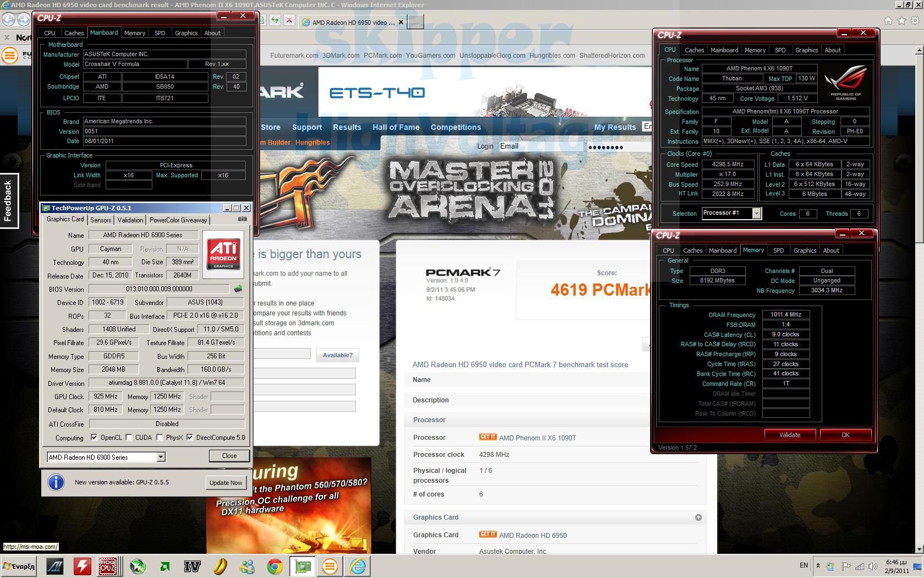Open Google Chrome from taskbar
The height and width of the screenshot is (578, 924).
coord(275,566)
